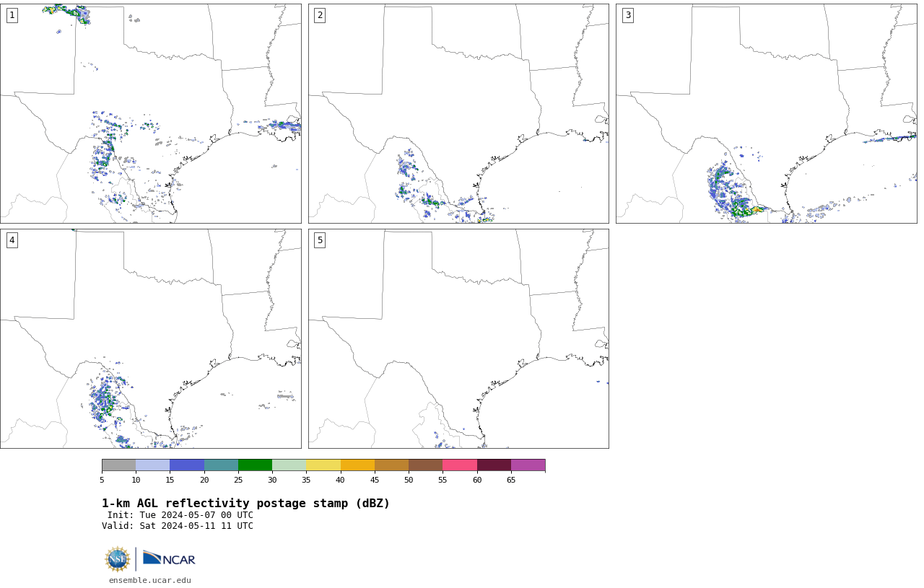Click the panel number label 3

click(x=628, y=15)
